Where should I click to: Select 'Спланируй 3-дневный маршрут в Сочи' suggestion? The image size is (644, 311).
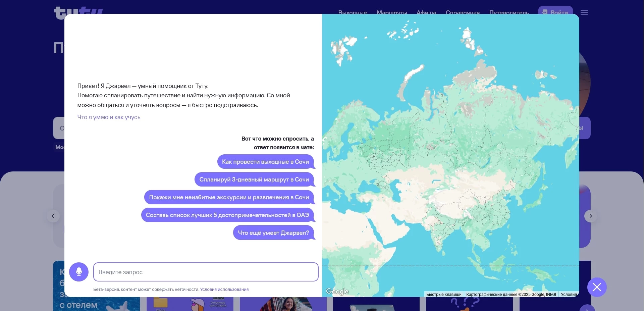click(254, 179)
